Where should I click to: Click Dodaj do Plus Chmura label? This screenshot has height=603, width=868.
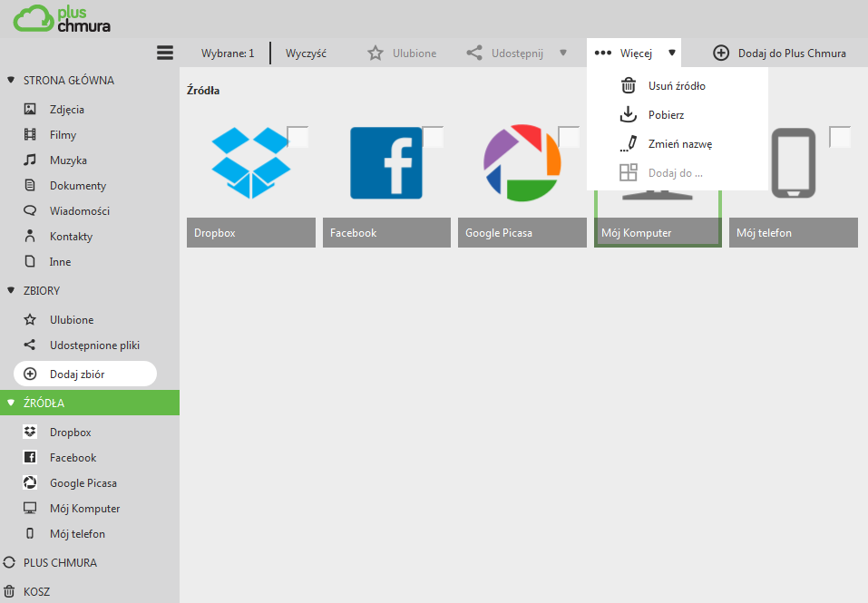[792, 53]
